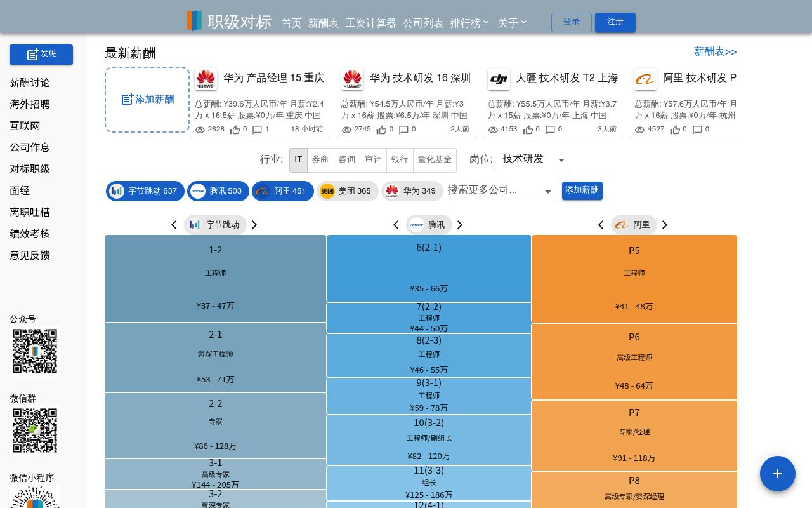812x508 pixels.
Task: Open 公司列表 in top navigation
Action: click(423, 23)
